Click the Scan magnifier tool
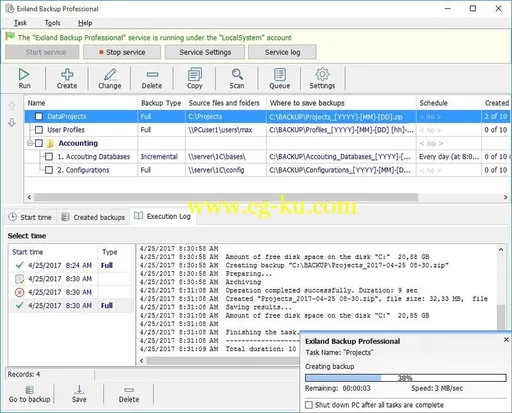Image resolution: width=512 pixels, height=413 pixels. (237, 78)
